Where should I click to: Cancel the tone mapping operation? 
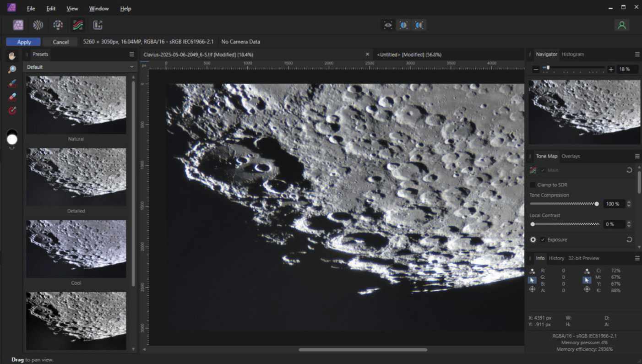pos(60,42)
